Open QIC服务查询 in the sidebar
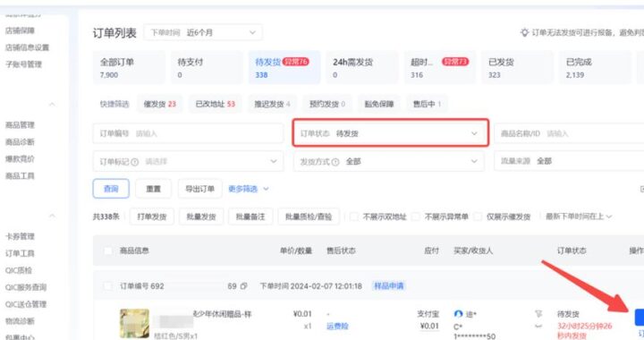The height and width of the screenshot is (340, 644). (26, 287)
